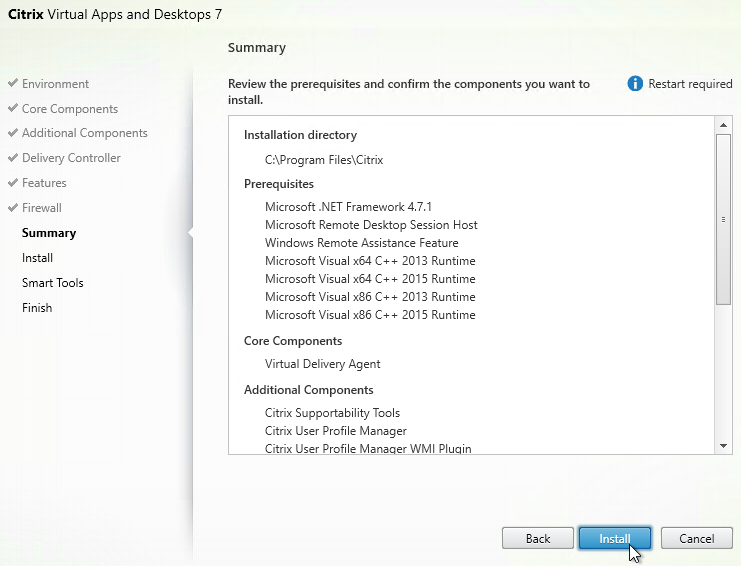Viewport: 741px width, 566px height.
Task: Click Microsoft Visual x86 C++ 2013 Runtime
Action: point(370,297)
